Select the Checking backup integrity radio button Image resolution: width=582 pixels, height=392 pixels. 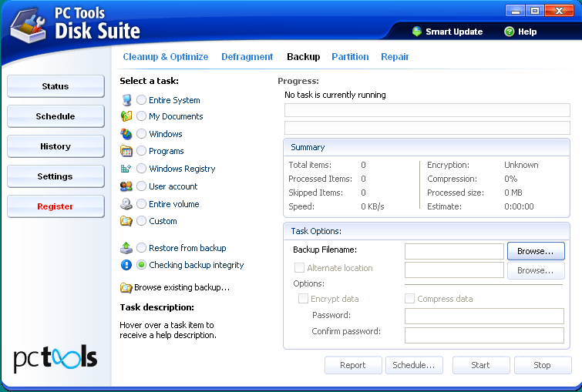click(141, 265)
